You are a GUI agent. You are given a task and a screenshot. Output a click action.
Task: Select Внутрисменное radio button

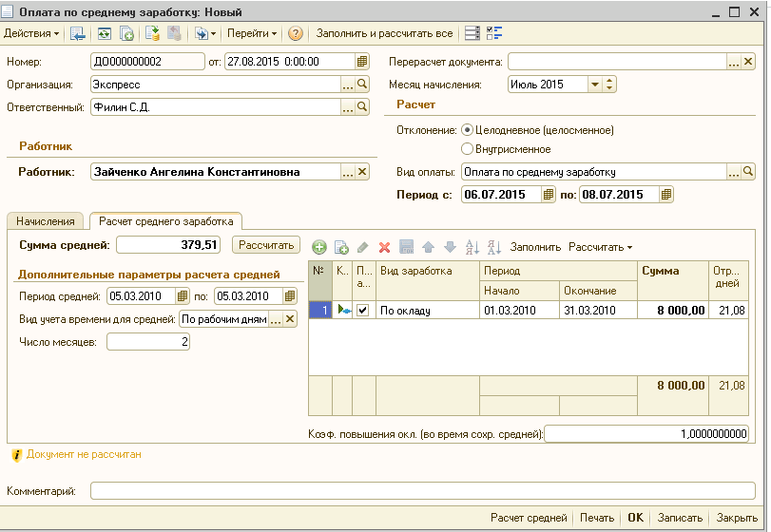pos(467,149)
